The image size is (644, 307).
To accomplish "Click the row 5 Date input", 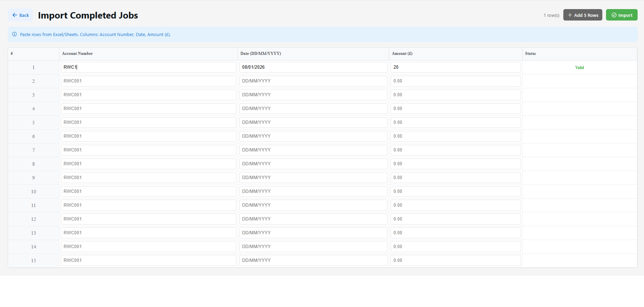I will point(313,123).
